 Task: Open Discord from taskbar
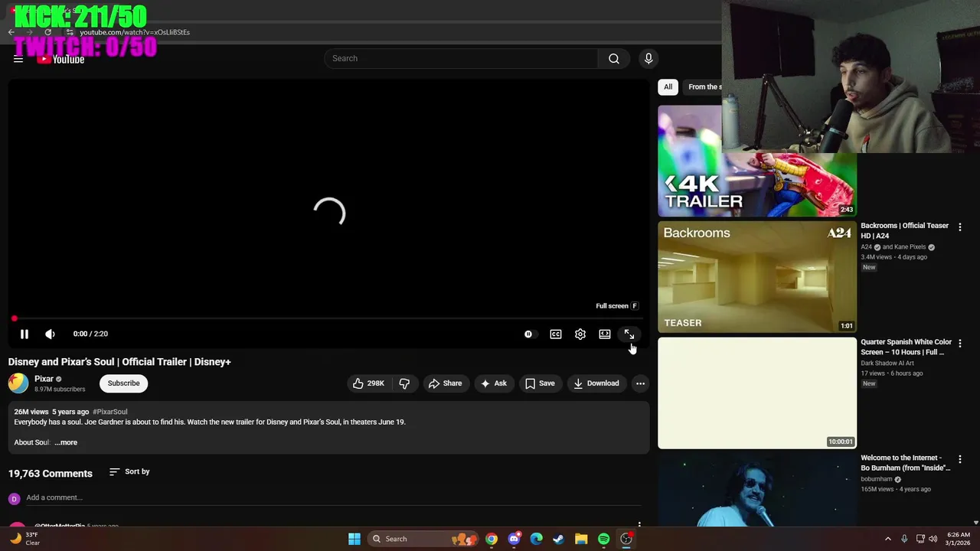tap(514, 539)
